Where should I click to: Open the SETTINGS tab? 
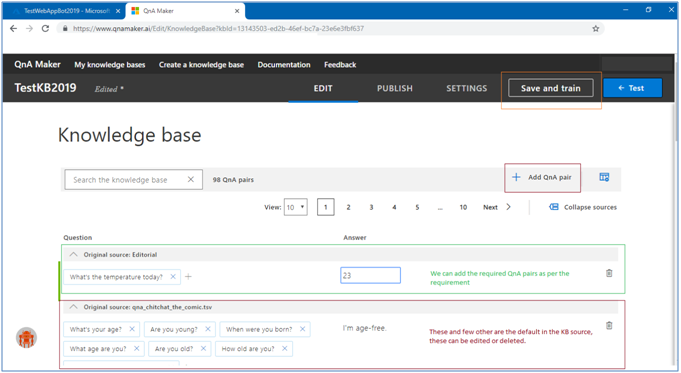point(466,88)
